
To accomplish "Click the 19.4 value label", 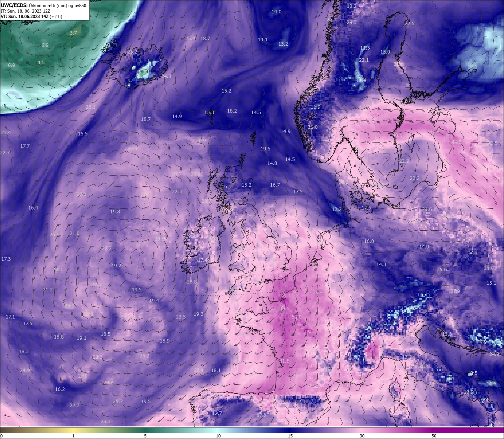I will pos(154,301).
